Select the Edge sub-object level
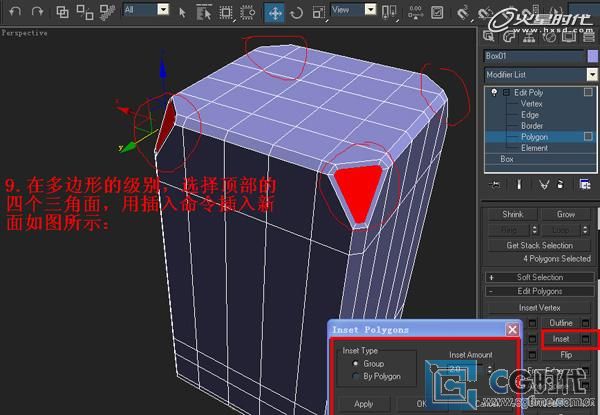This screenshot has width=600, height=415. tap(530, 115)
